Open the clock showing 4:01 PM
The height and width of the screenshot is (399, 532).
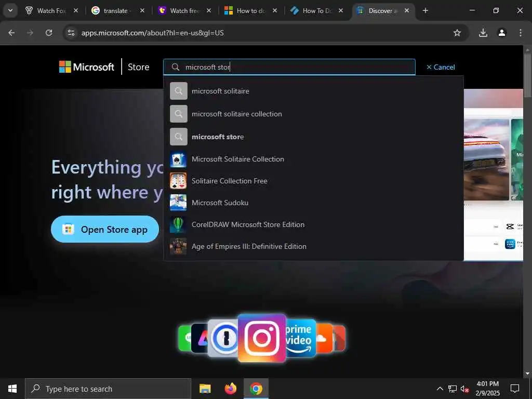[x=487, y=389]
